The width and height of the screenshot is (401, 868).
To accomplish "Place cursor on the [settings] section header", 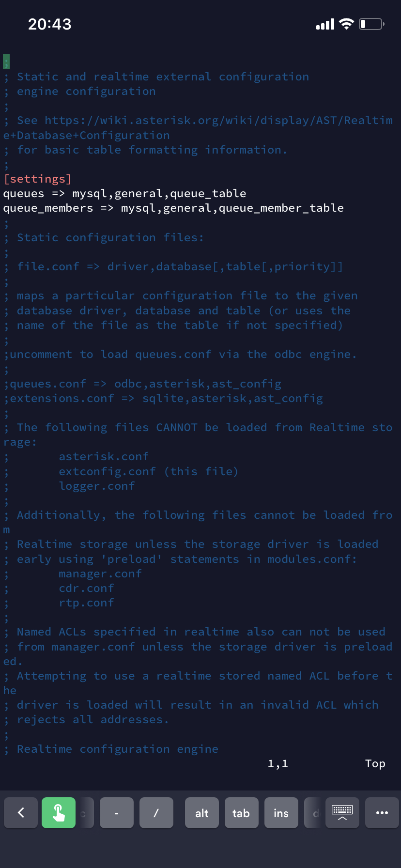I will click(37, 179).
